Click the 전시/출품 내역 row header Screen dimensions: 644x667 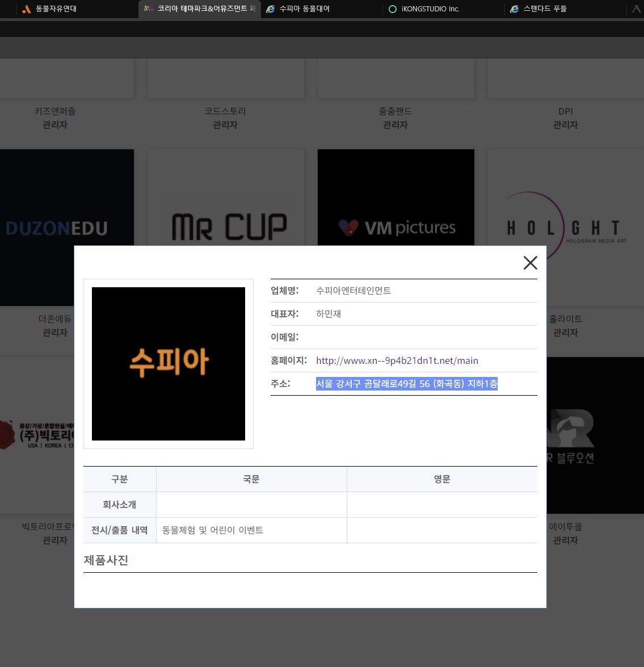coord(120,530)
